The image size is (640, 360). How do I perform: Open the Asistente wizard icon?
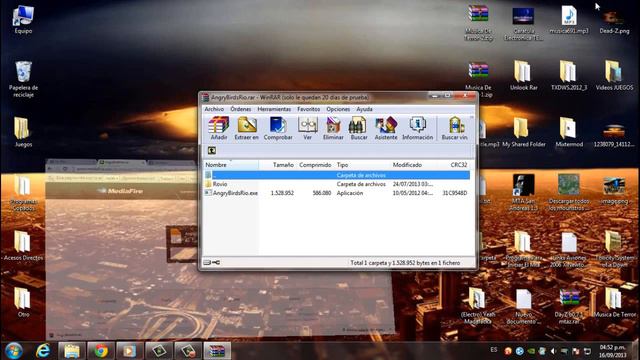(x=386, y=128)
